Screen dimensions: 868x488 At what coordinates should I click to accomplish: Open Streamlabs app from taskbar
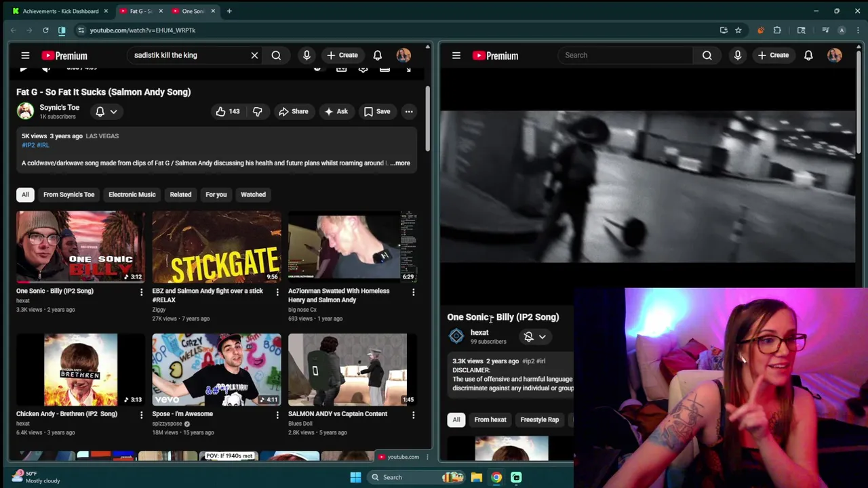pyautogui.click(x=516, y=477)
